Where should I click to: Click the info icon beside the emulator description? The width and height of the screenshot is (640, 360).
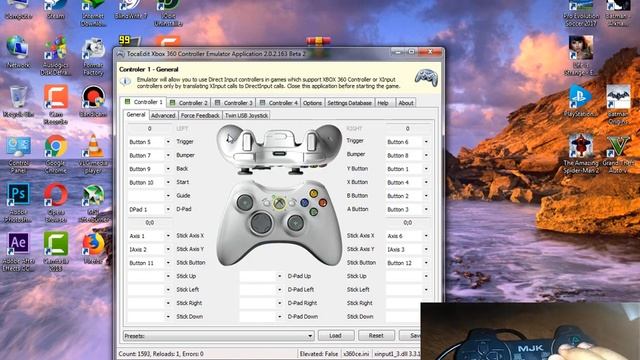pyautogui.click(x=126, y=82)
